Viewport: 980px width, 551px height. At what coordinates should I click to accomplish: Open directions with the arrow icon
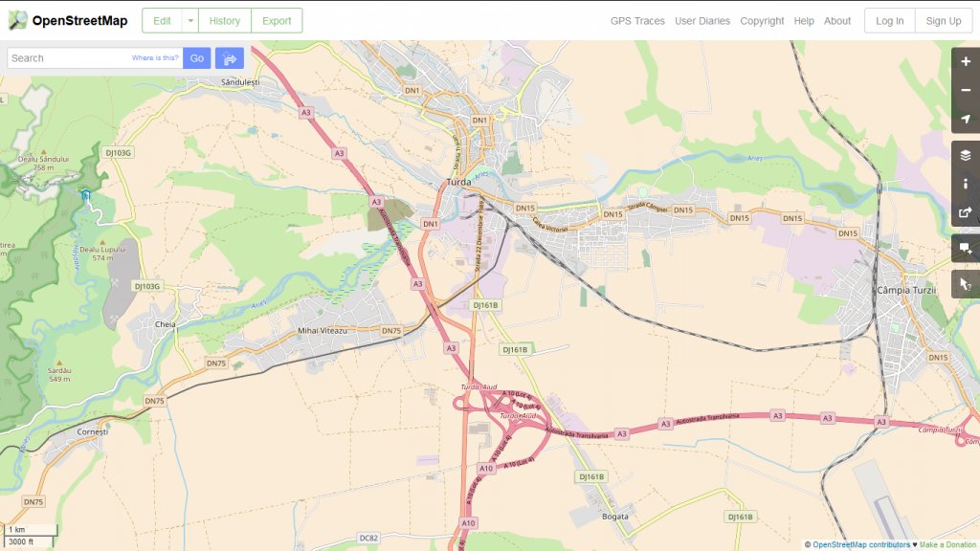(x=230, y=58)
